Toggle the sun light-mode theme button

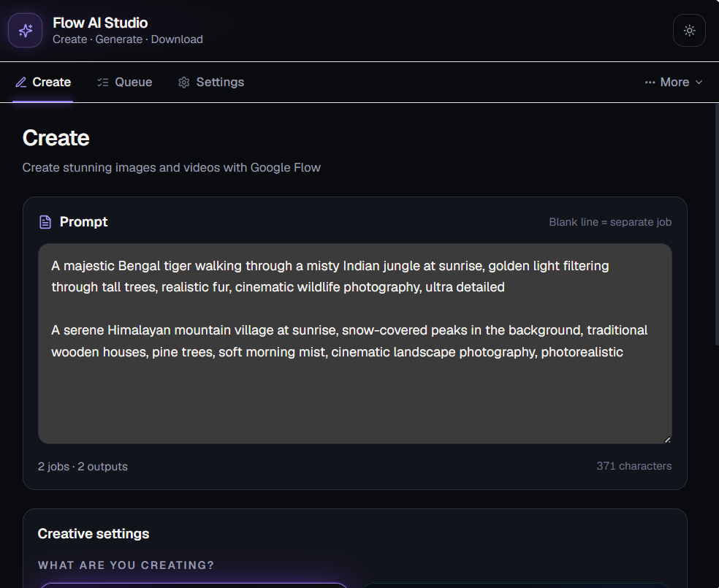pos(689,30)
